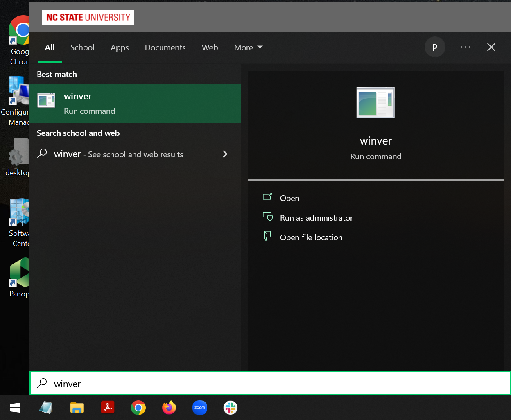Select the School search tab
The height and width of the screenshot is (420, 511).
click(82, 47)
